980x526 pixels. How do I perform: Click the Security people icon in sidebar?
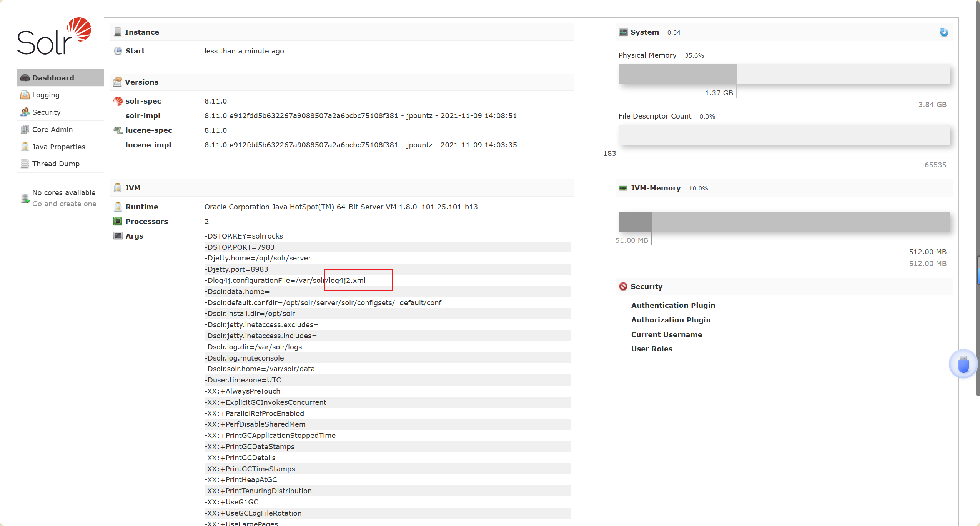[25, 112]
